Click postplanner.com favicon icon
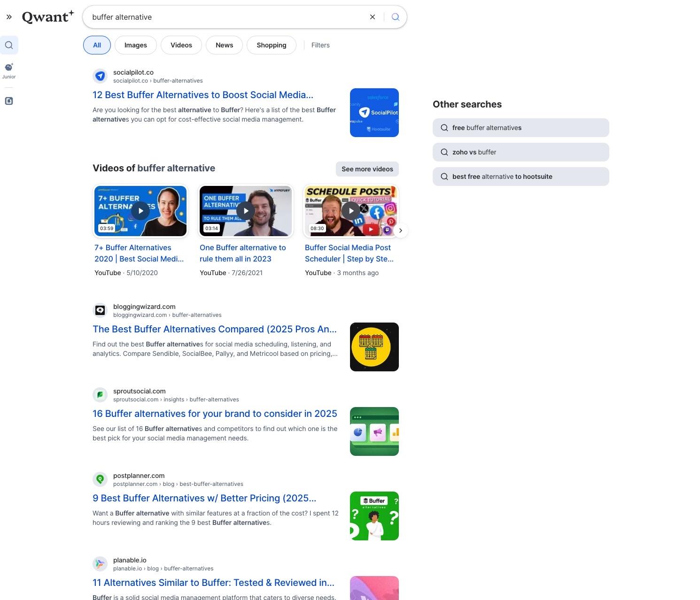Screen dimensions: 700x600 tap(100, 479)
